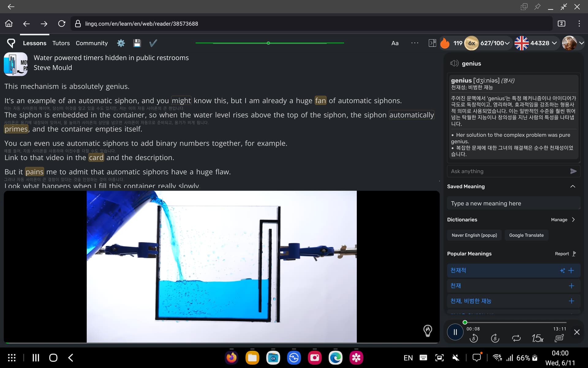Click the Type a new meaning field
588x368 pixels.
click(514, 203)
